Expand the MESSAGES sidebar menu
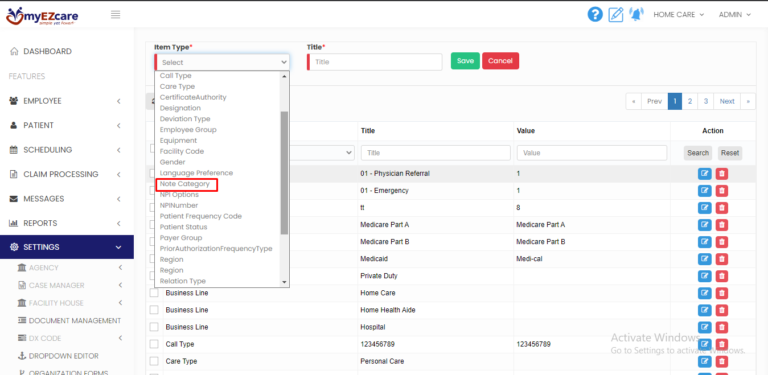 67,199
